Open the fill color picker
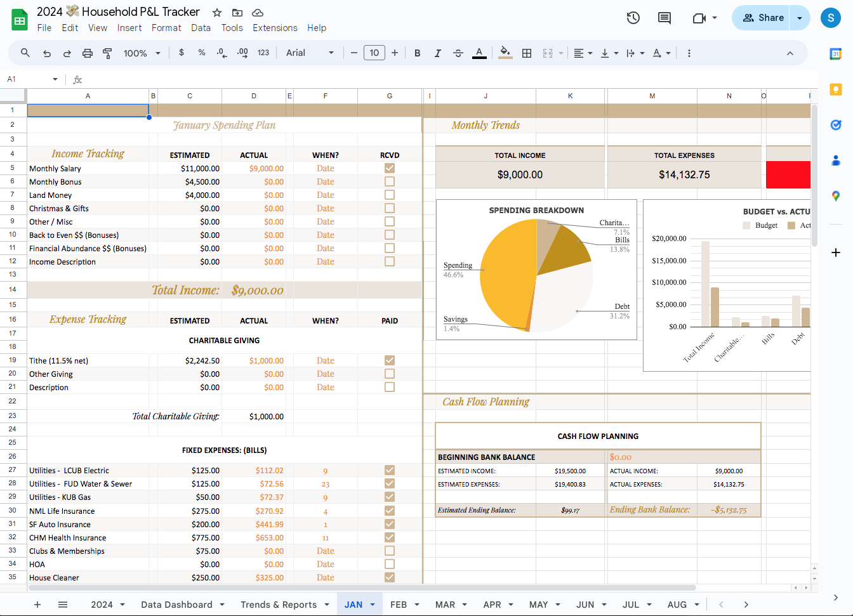Image resolution: width=853 pixels, height=616 pixels. 505,53
